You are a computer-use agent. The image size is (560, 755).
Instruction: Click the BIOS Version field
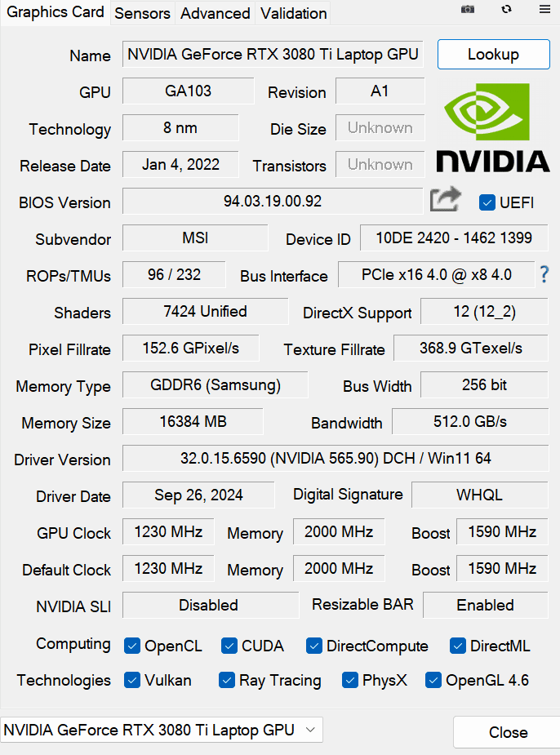[x=273, y=201]
